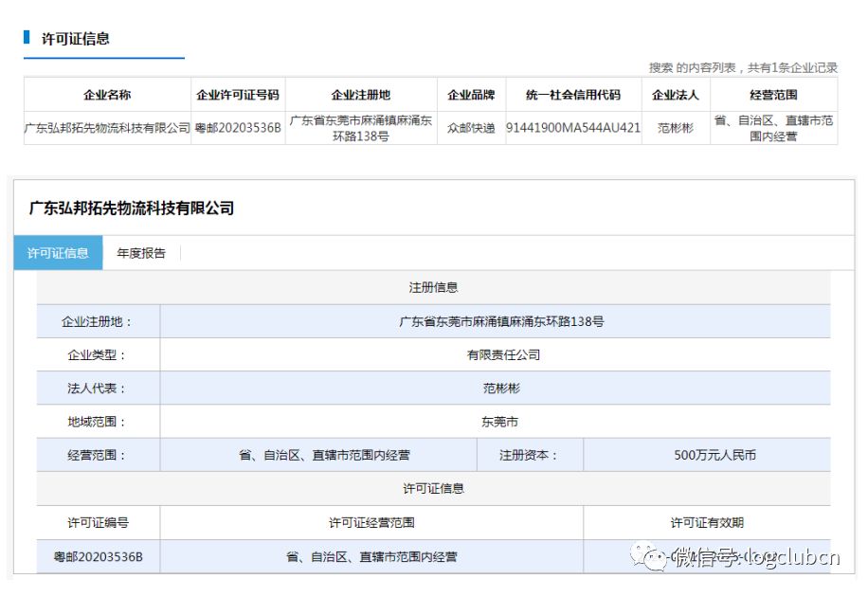Open company name 广东弘邦拓先物流科技有限公司 in the table row
The image size is (868, 597).
[x=107, y=128]
